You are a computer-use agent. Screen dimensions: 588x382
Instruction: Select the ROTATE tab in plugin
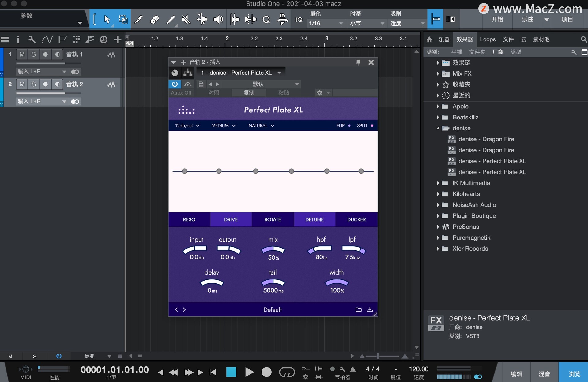273,219
